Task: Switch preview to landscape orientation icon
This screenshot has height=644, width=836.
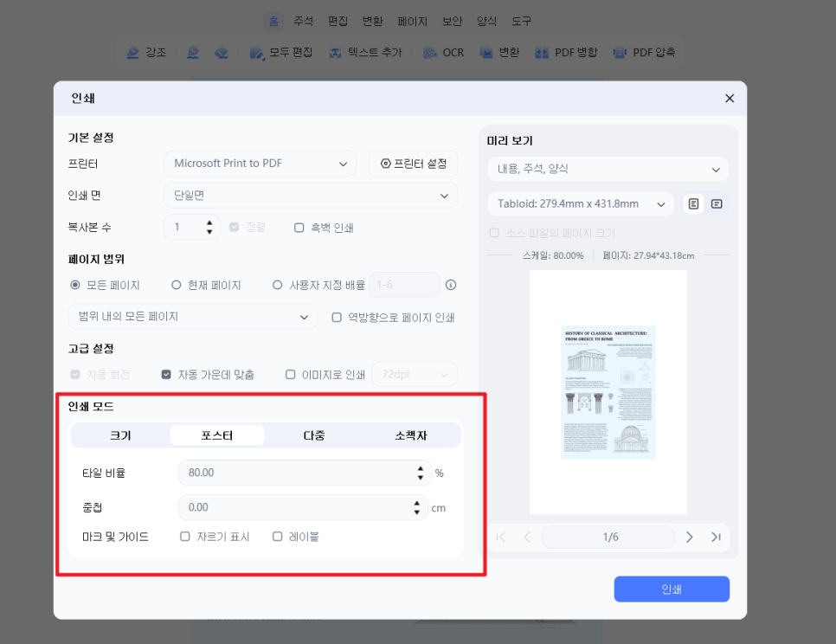Action: (x=717, y=204)
